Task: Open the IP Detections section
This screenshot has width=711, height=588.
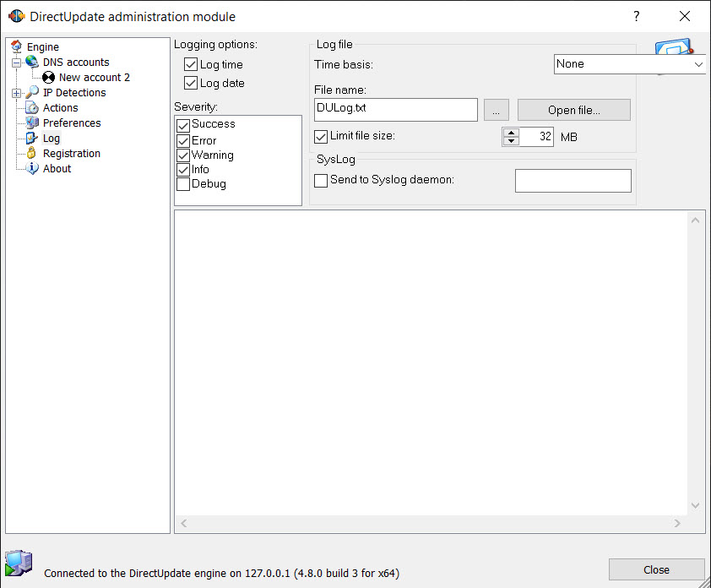Action: (74, 92)
